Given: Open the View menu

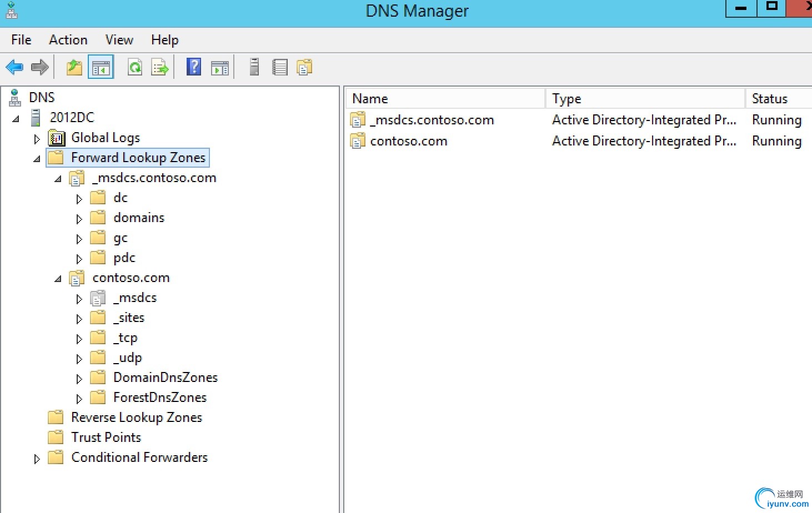Looking at the screenshot, I should coord(119,40).
